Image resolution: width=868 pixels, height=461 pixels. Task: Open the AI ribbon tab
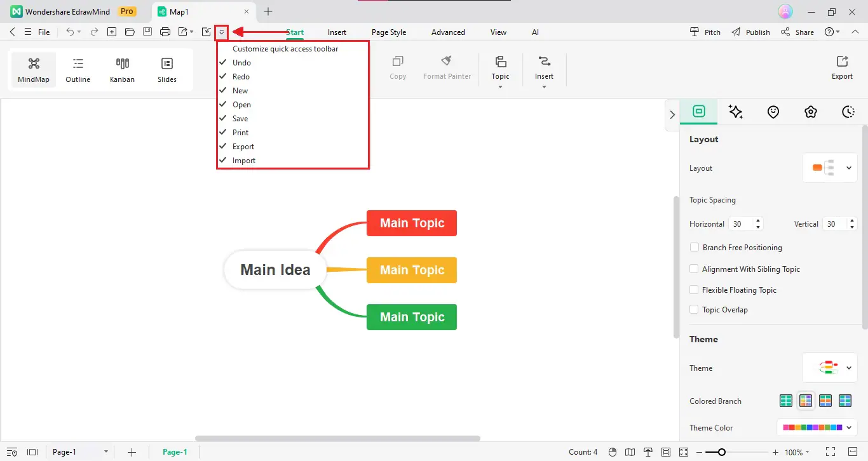(x=535, y=32)
